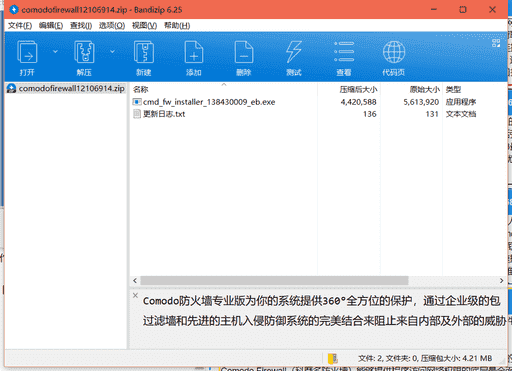Click the horizontal scrollbar left arrow

pos(135,281)
